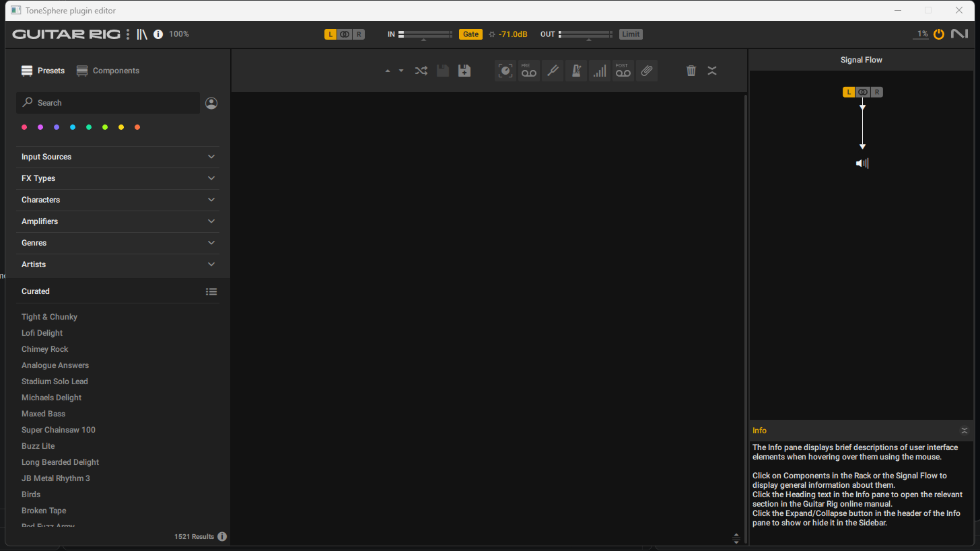Select the Stadium Solo Lead preset

click(x=55, y=381)
